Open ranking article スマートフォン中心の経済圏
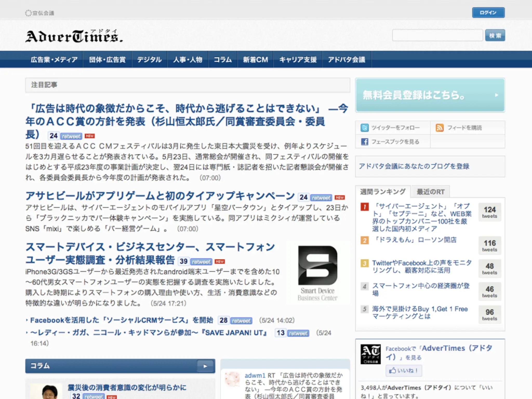This screenshot has height=399, width=532. pyautogui.click(x=421, y=289)
